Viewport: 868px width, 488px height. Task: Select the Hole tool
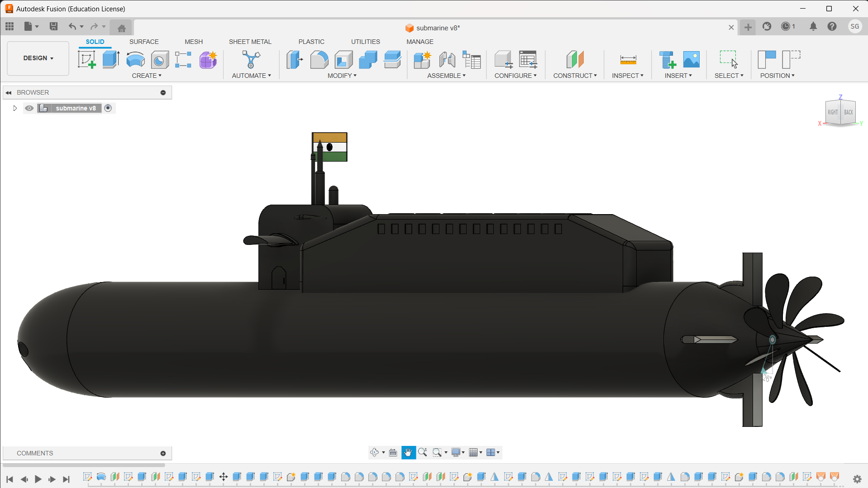click(160, 59)
